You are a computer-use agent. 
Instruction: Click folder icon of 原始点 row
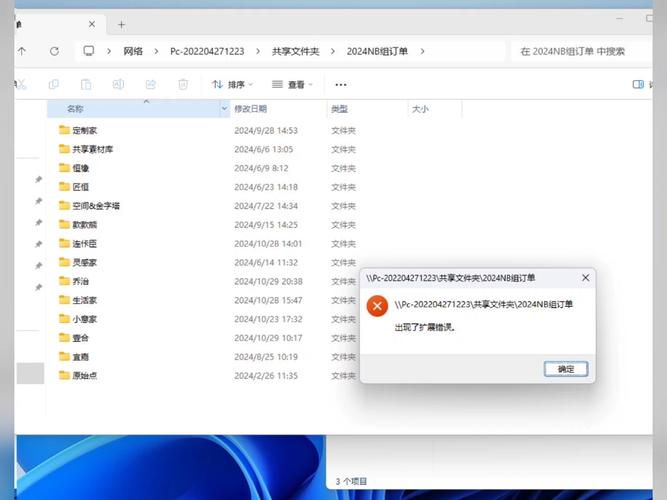click(64, 375)
